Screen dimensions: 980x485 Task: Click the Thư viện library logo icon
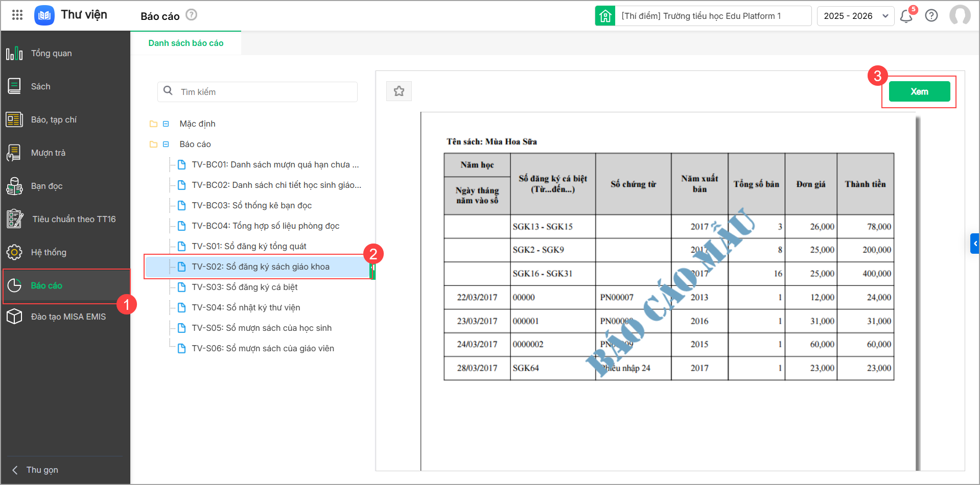pyautogui.click(x=44, y=15)
